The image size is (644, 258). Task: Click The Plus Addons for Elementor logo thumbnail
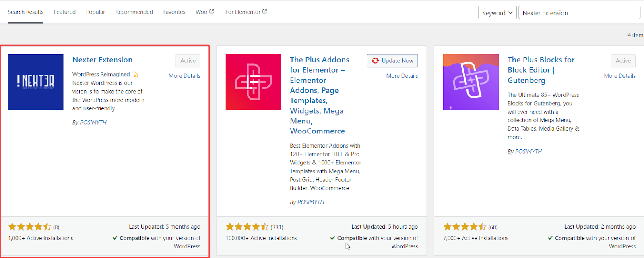[254, 82]
